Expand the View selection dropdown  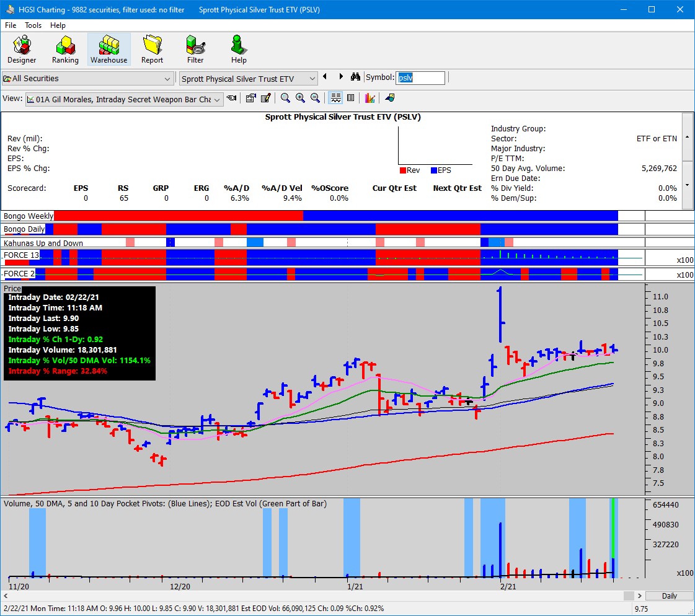217,100
